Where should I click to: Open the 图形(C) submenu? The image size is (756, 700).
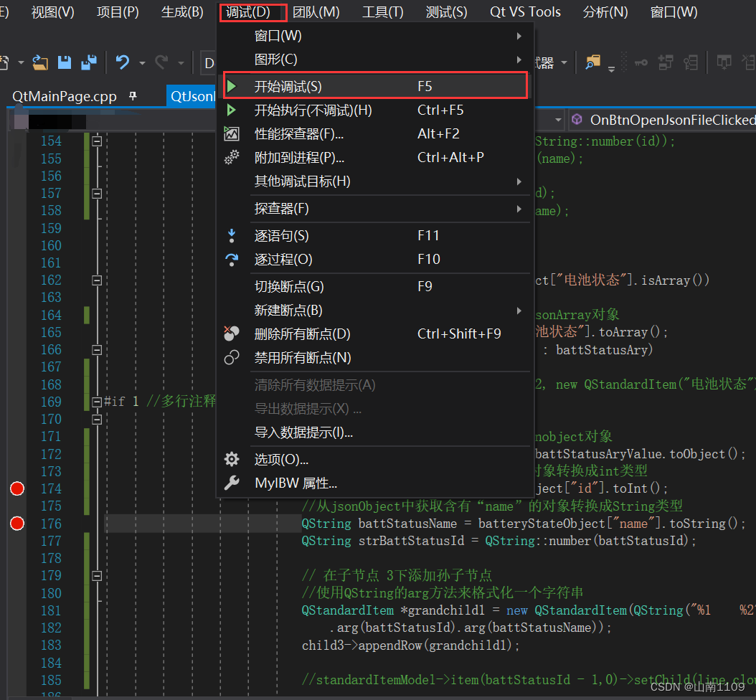point(377,60)
